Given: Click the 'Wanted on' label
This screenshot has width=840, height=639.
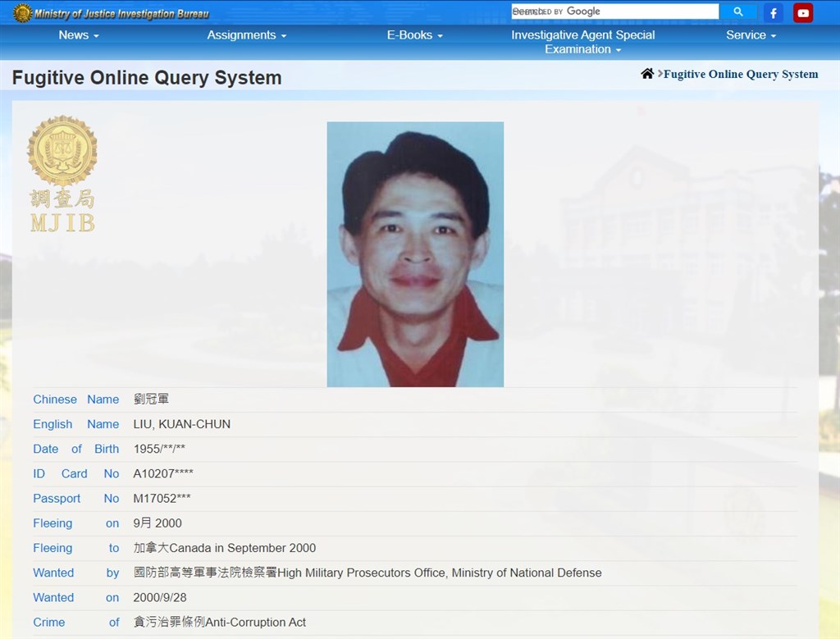Looking at the screenshot, I should coord(76,597).
